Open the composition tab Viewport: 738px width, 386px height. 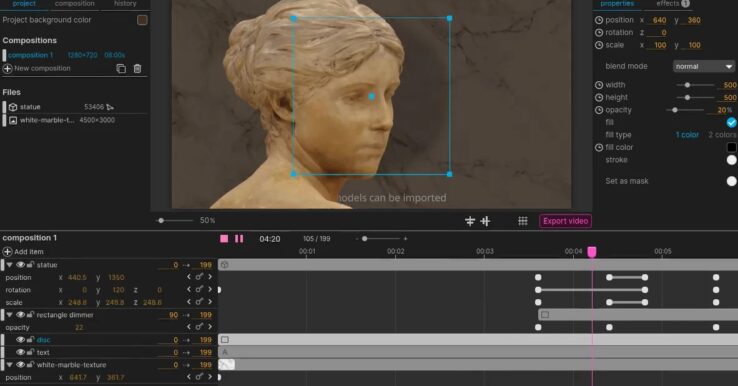coord(74,4)
